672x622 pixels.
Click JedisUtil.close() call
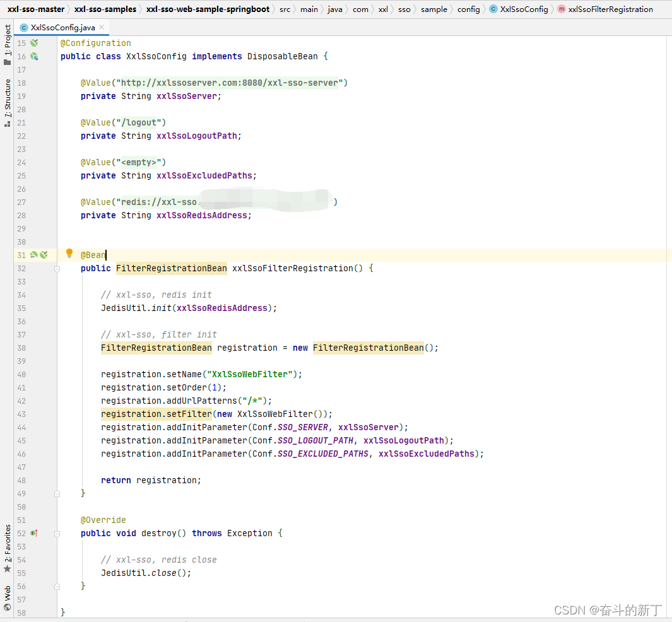tap(146, 573)
